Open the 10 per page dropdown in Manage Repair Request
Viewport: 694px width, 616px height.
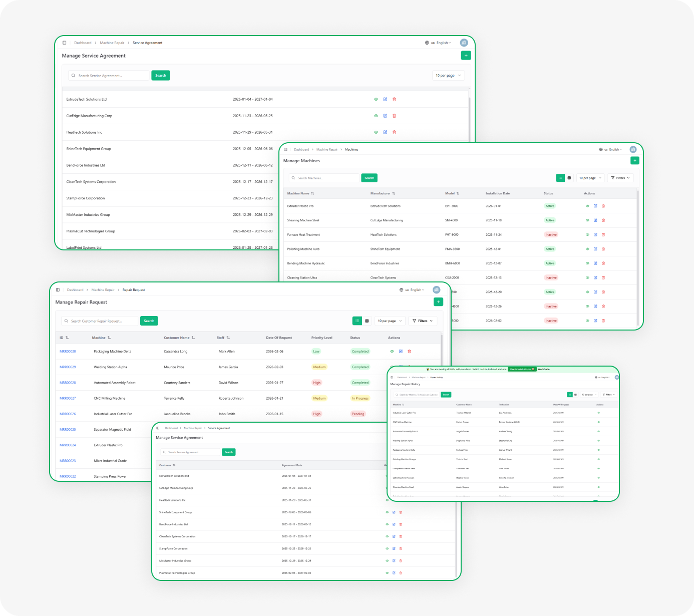tap(389, 321)
